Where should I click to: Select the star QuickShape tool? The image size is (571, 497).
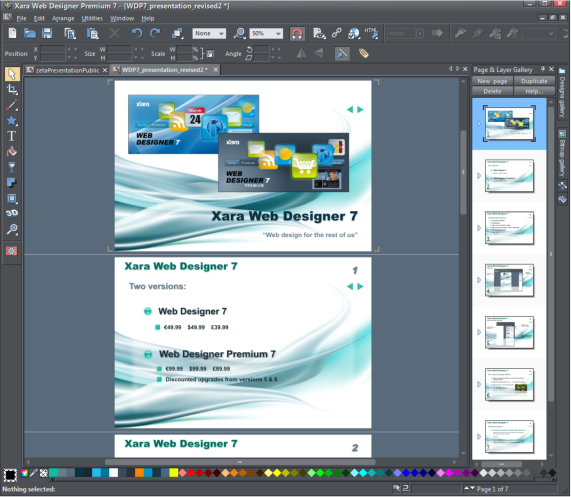12,121
